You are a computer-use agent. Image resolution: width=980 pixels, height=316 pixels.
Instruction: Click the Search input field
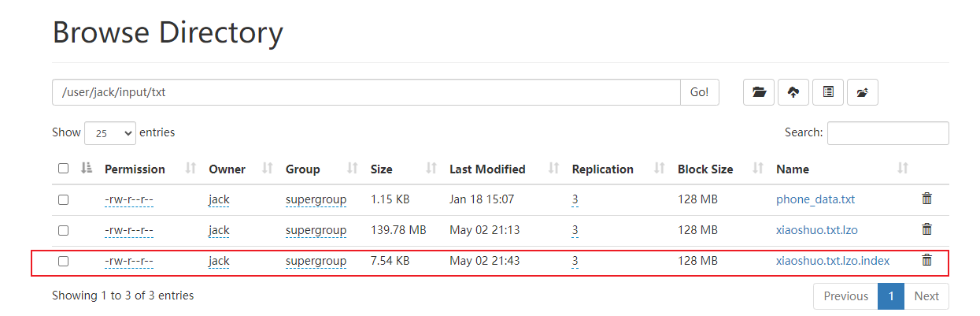888,133
